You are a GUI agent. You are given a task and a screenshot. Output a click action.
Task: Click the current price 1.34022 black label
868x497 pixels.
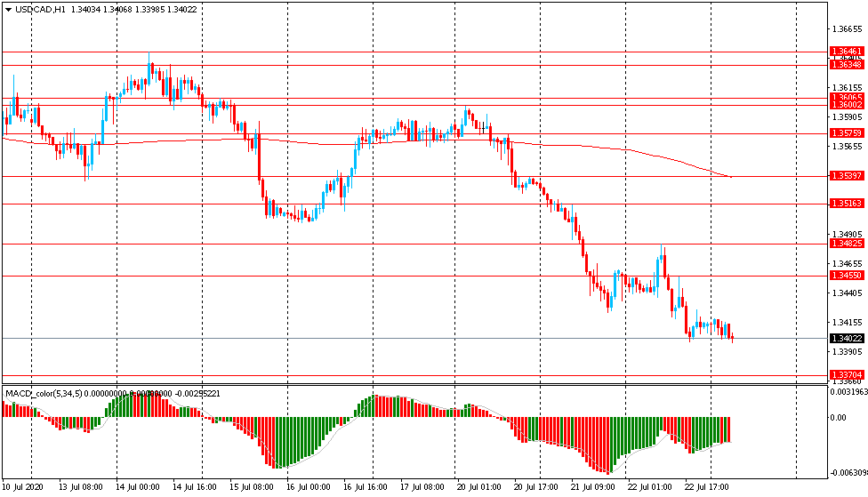(x=846, y=338)
